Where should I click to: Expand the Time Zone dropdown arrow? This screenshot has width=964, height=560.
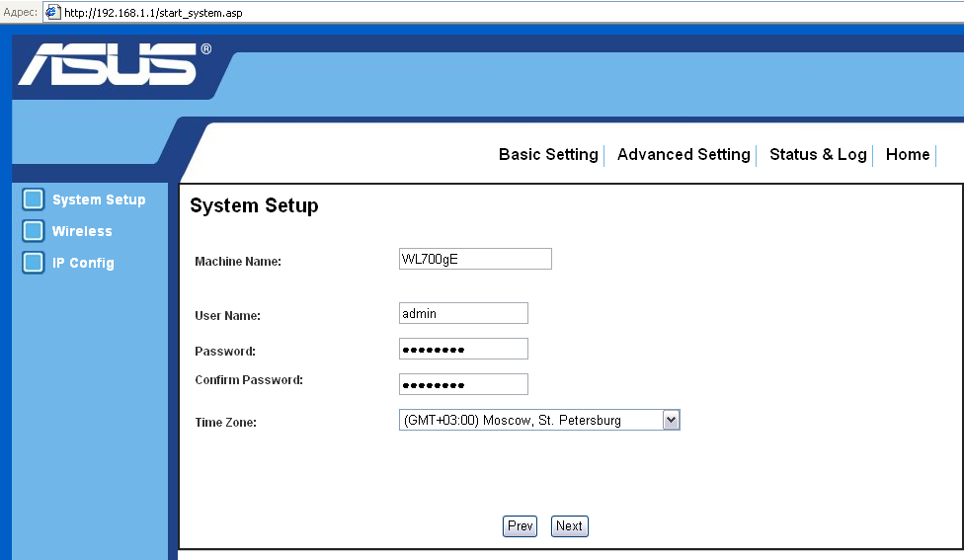(x=671, y=420)
